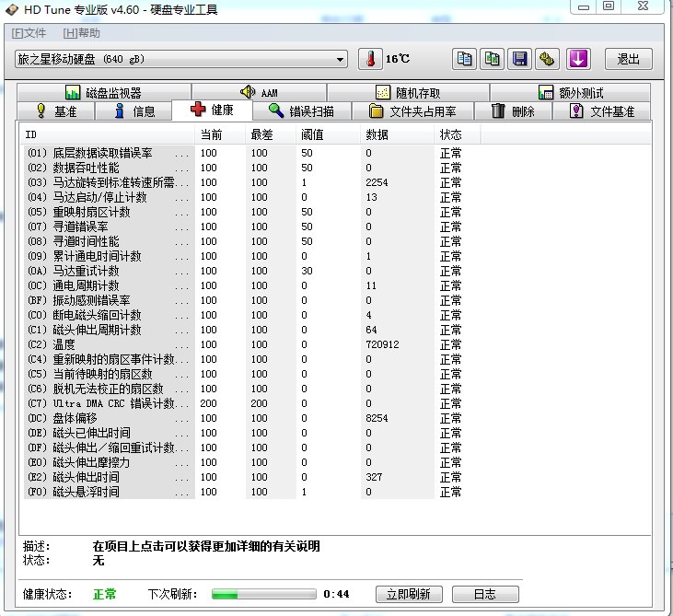The width and height of the screenshot is (673, 616).
Task: Open the 错误扫描 tab
Action: pos(302,111)
